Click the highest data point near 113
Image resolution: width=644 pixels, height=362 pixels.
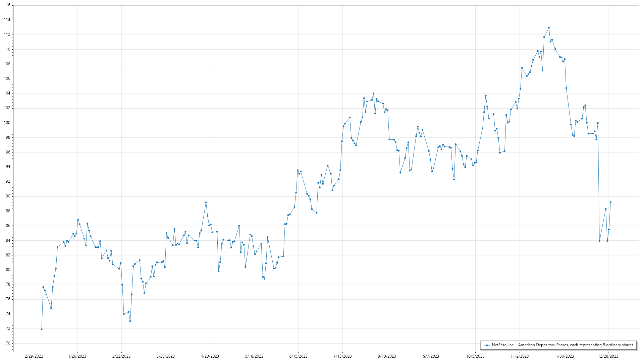click(x=549, y=28)
